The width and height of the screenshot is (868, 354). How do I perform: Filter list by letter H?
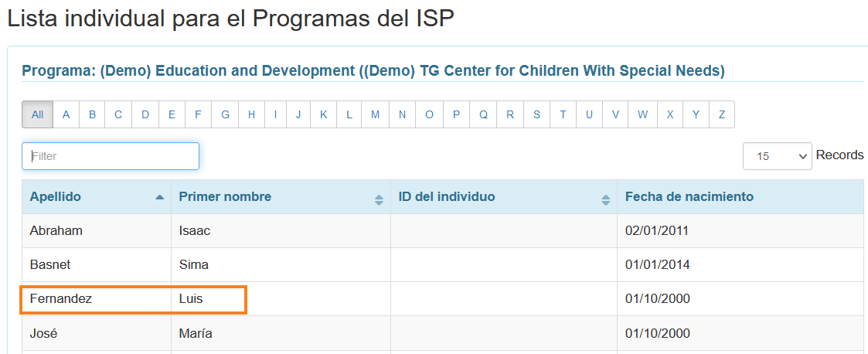coord(252,114)
